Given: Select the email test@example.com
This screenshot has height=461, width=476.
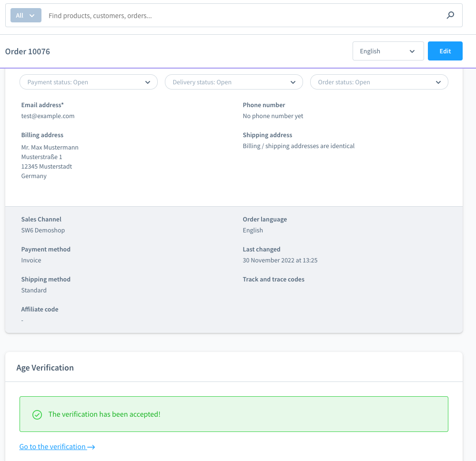Looking at the screenshot, I should click(48, 116).
